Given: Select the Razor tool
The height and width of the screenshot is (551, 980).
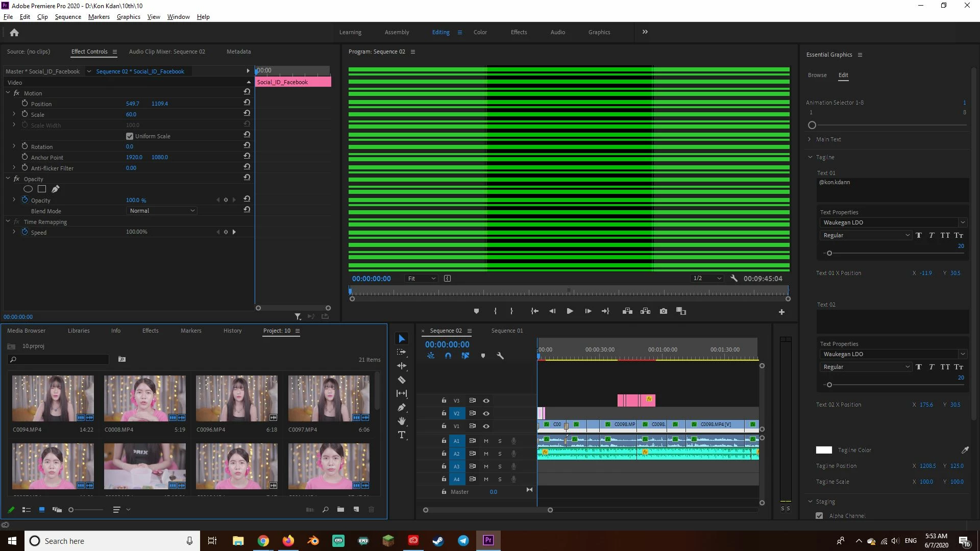Looking at the screenshot, I should 402,380.
